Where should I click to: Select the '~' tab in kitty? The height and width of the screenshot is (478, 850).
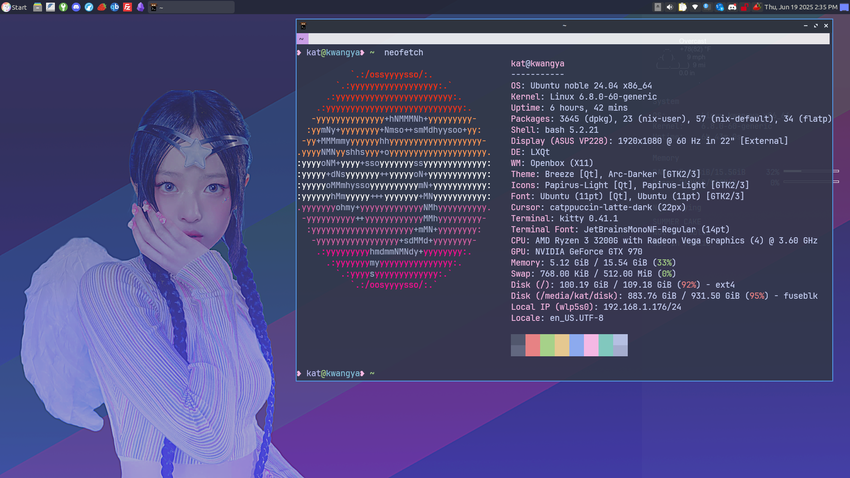[302, 38]
